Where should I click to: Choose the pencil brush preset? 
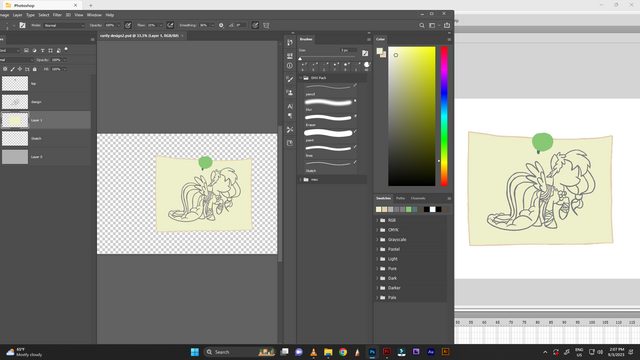(331, 89)
